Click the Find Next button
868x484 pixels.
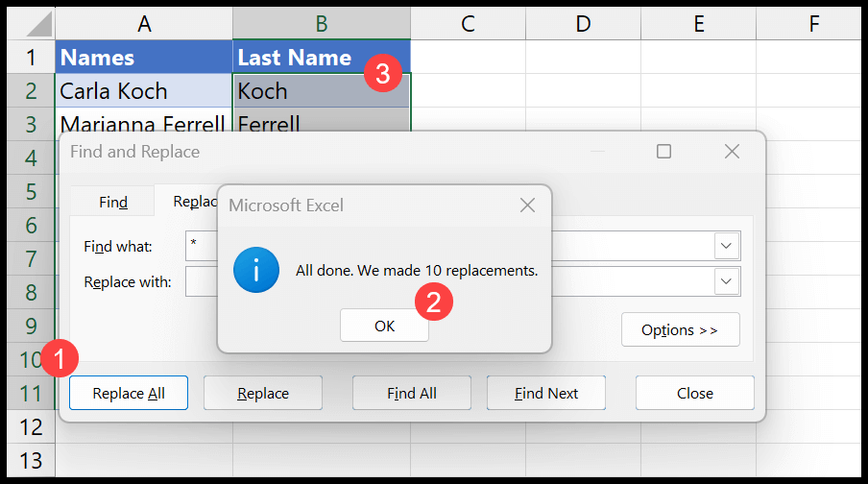click(546, 393)
